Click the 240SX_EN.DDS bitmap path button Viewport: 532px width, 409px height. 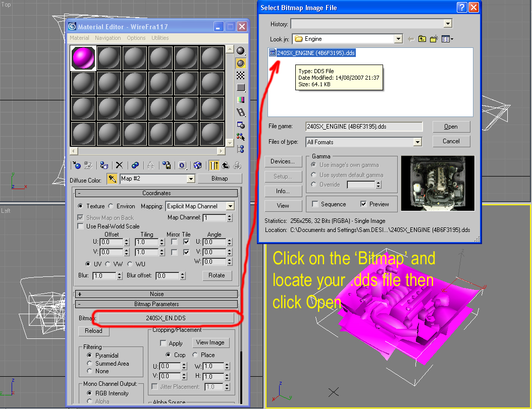(x=166, y=318)
